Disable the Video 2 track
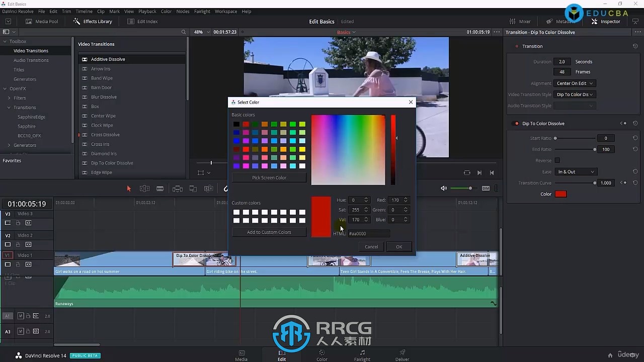 pyautogui.click(x=8, y=244)
